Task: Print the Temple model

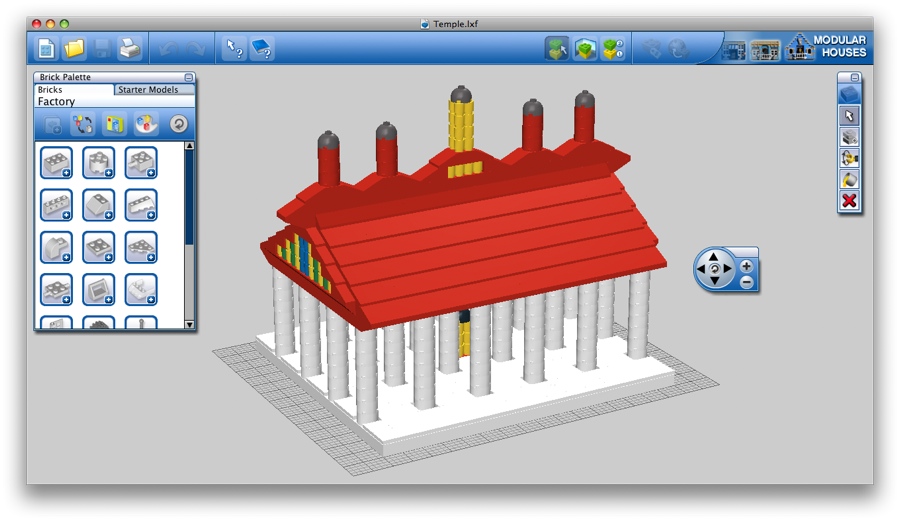Action: (130, 49)
